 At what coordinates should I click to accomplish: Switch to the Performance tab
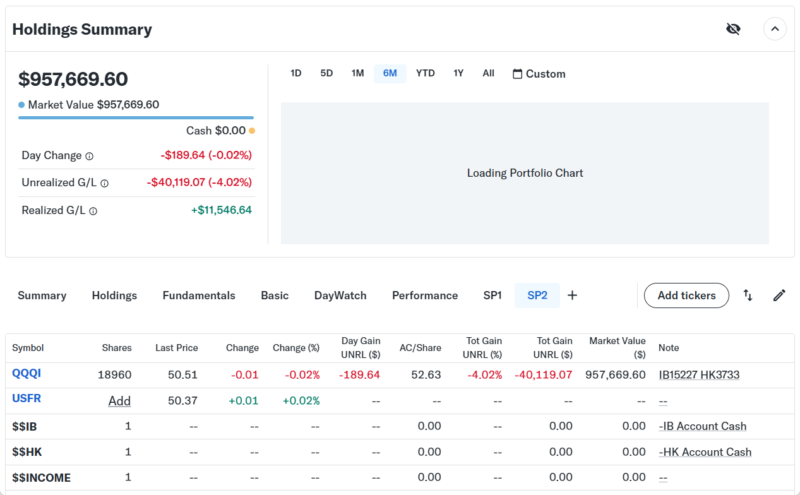coord(424,295)
